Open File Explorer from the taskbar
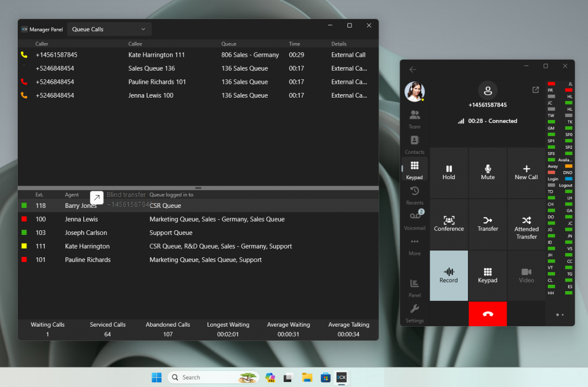Screen dimensions: 588x387 307,377
